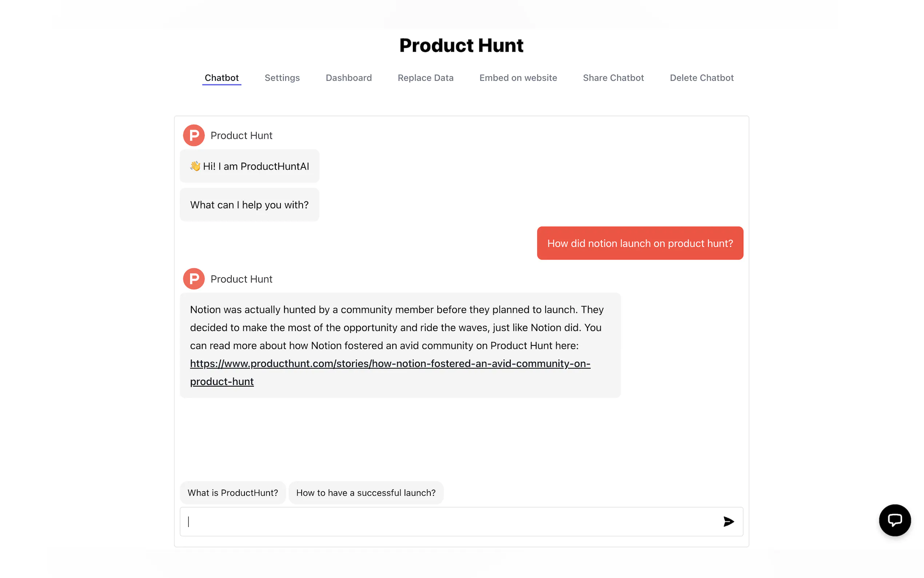The height and width of the screenshot is (578, 924).
Task: Select the Replace Data tab
Action: 425,78
